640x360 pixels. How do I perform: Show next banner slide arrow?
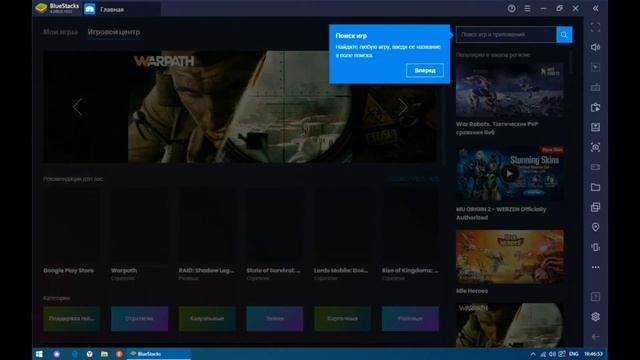[x=402, y=107]
